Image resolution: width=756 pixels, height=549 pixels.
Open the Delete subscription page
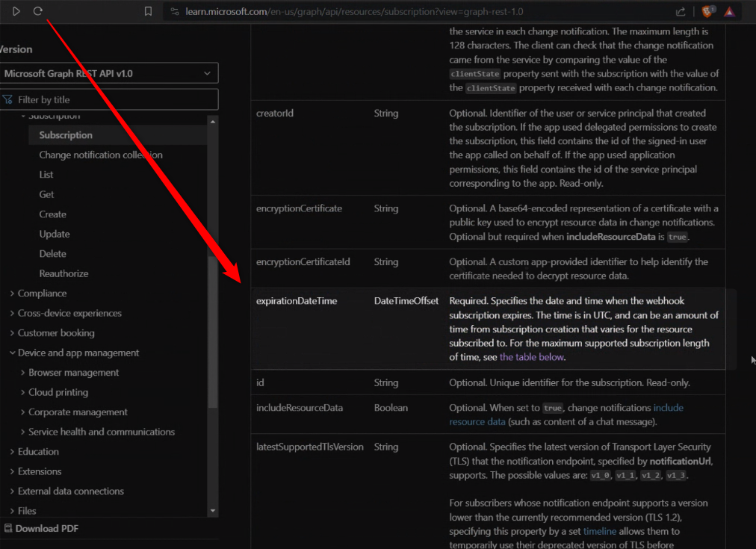click(52, 253)
